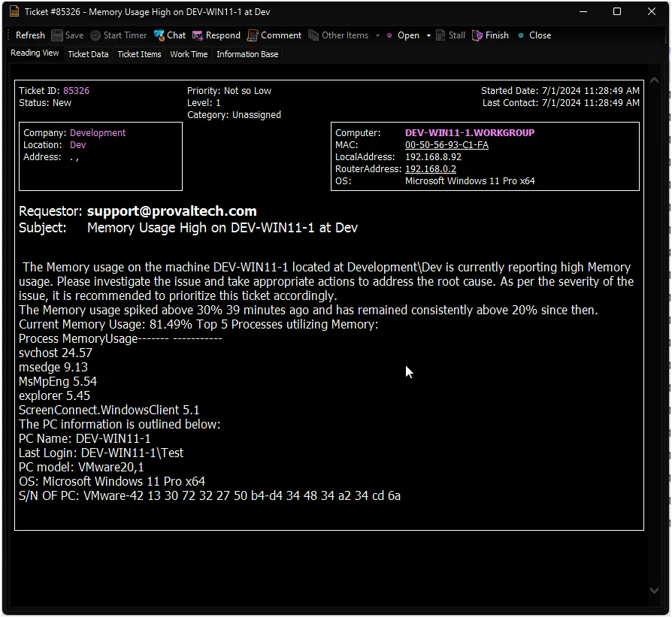Add a Comment using the toolbar icon
The image size is (672, 618).
point(253,35)
